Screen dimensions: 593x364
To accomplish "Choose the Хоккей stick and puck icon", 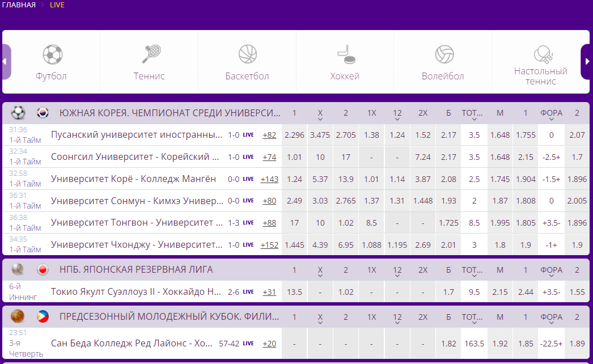I will tap(346, 54).
